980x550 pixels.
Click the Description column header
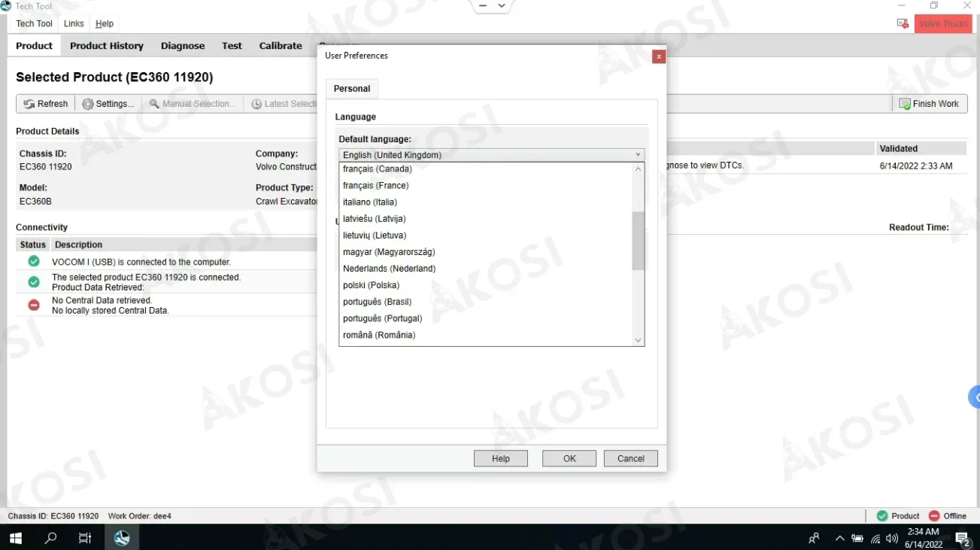click(78, 245)
